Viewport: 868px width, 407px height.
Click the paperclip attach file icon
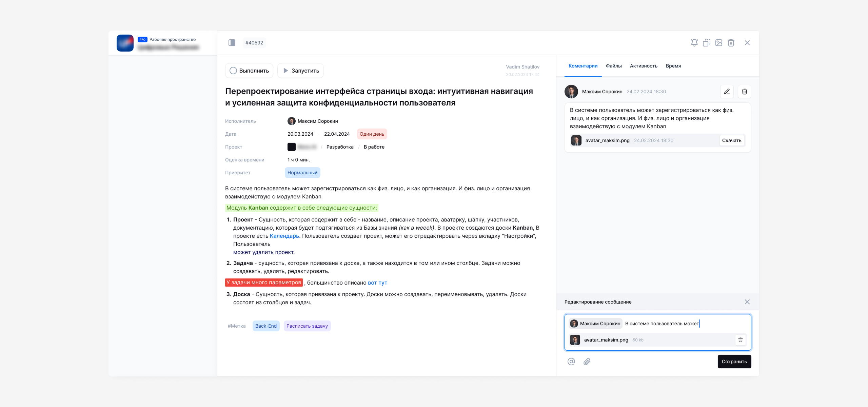click(x=587, y=362)
